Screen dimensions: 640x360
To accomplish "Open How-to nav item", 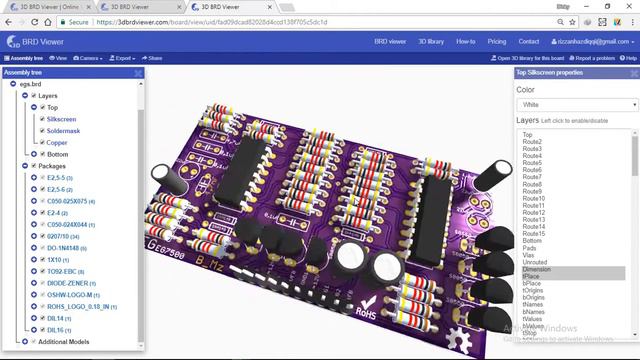I will pos(465,42).
